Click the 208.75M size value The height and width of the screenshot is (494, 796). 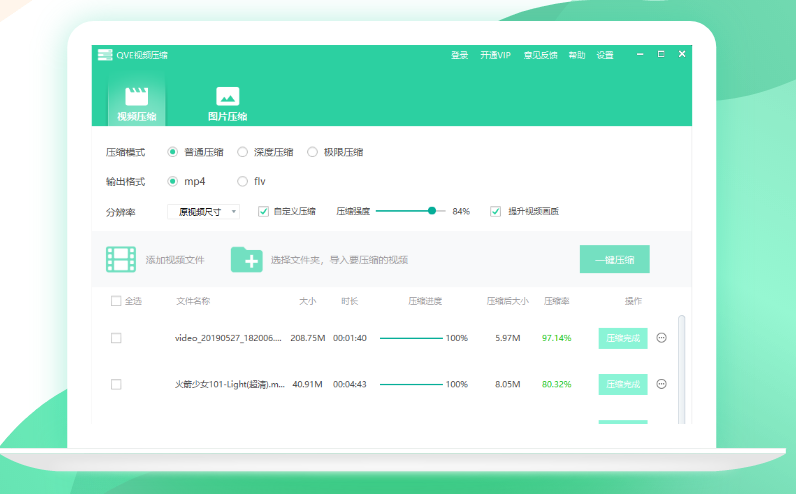(308, 338)
